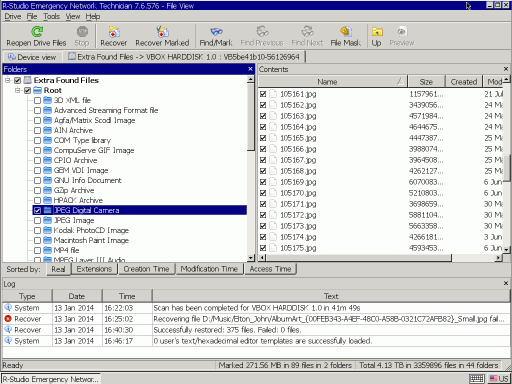Viewport: 512px width, 384px height.
Task: Check the 3D XML file folder checkbox
Action: tap(37, 100)
